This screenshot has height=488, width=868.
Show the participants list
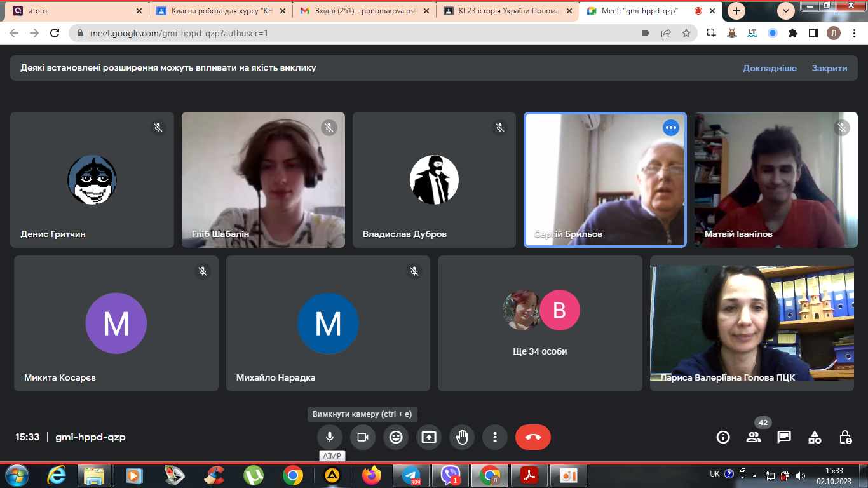point(754,437)
